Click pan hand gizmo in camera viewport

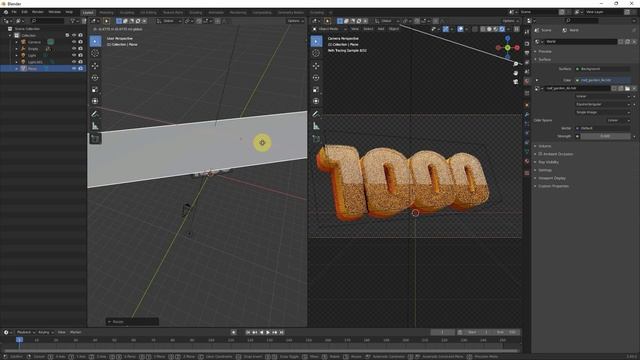tap(516, 73)
